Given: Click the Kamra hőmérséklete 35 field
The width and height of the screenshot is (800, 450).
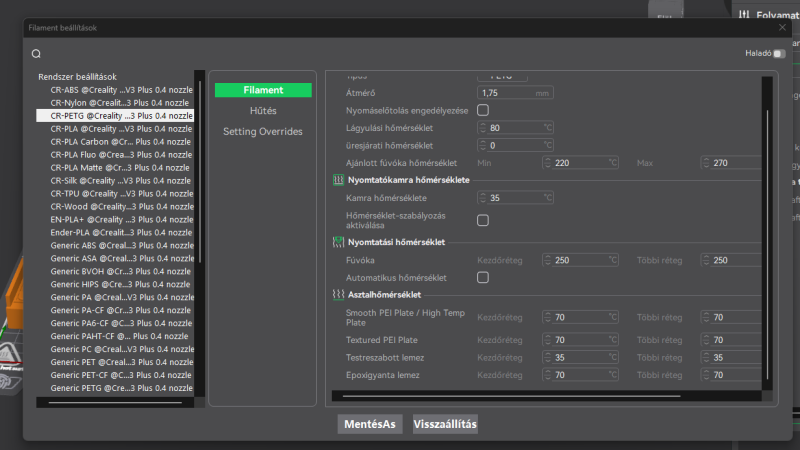Looking at the screenshot, I should 515,198.
